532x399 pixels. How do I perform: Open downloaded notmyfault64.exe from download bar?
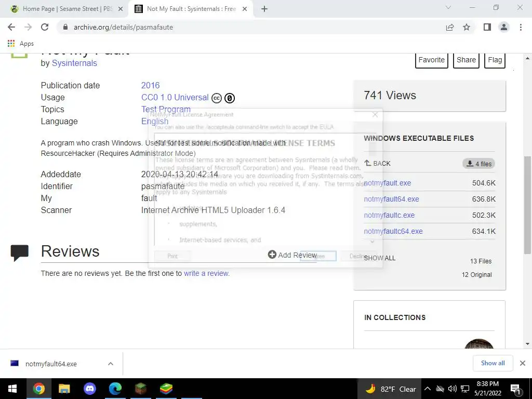pos(51,364)
